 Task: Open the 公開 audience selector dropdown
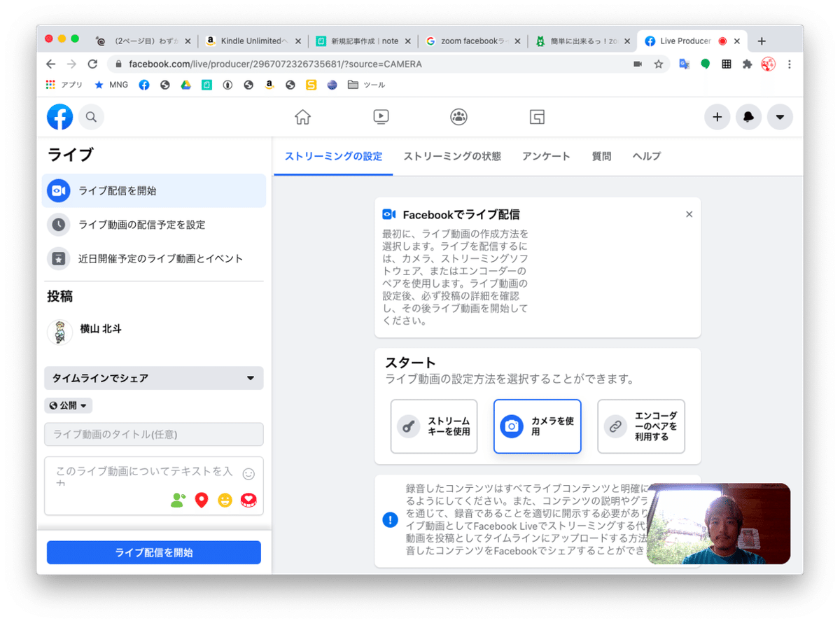coord(68,405)
